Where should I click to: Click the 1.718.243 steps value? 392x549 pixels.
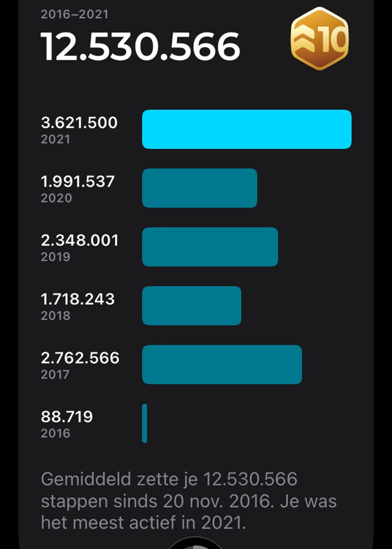(x=78, y=299)
